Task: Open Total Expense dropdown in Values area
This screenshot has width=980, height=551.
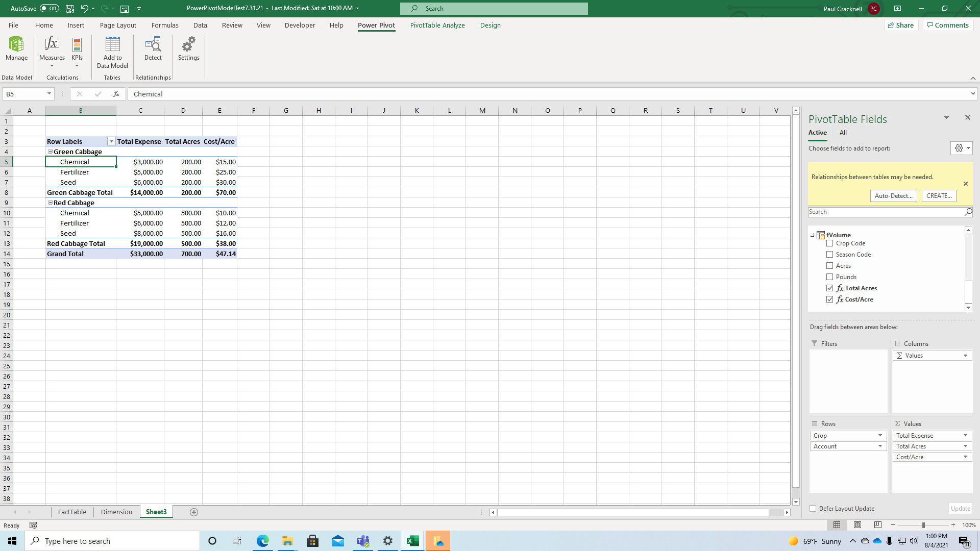Action: pyautogui.click(x=965, y=436)
